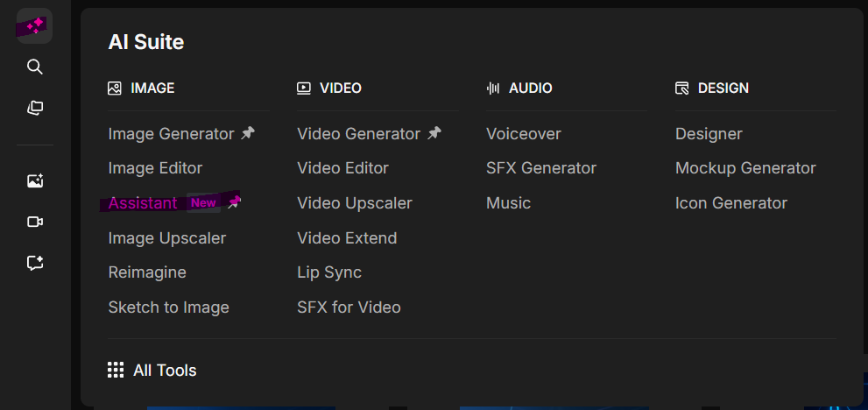This screenshot has height=410, width=868.
Task: Click the AI Suite sparkle logo icon
Action: (x=35, y=26)
